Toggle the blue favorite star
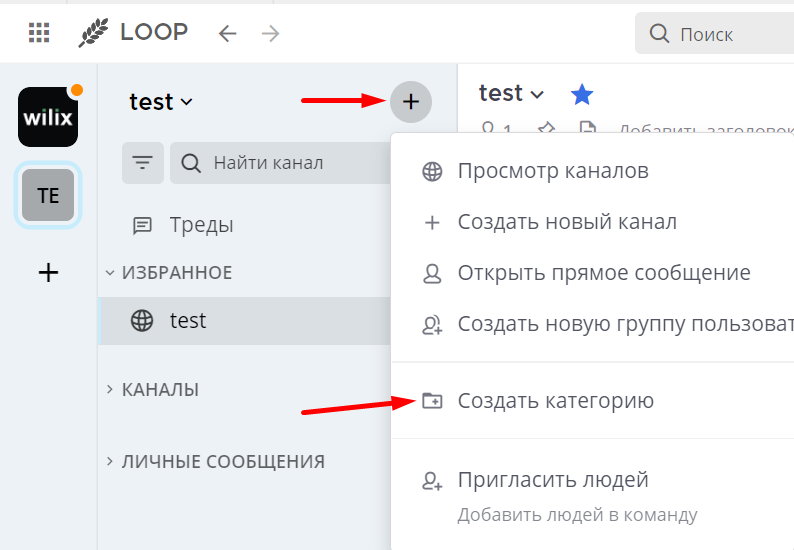The height and width of the screenshot is (550, 794). click(x=582, y=94)
